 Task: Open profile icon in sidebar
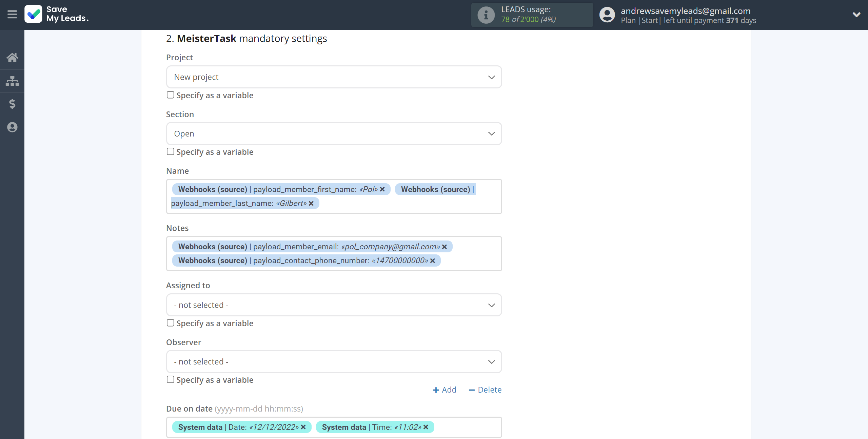(x=12, y=127)
